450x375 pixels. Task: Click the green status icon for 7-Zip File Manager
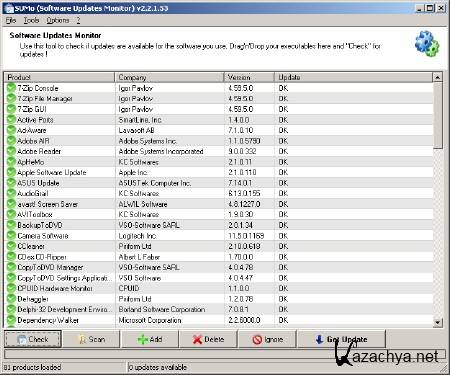(11, 99)
